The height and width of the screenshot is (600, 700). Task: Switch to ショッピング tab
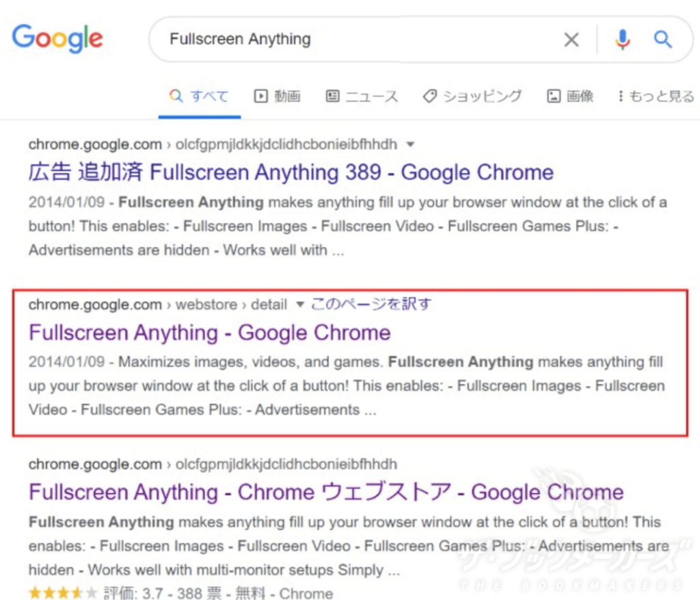[472, 96]
